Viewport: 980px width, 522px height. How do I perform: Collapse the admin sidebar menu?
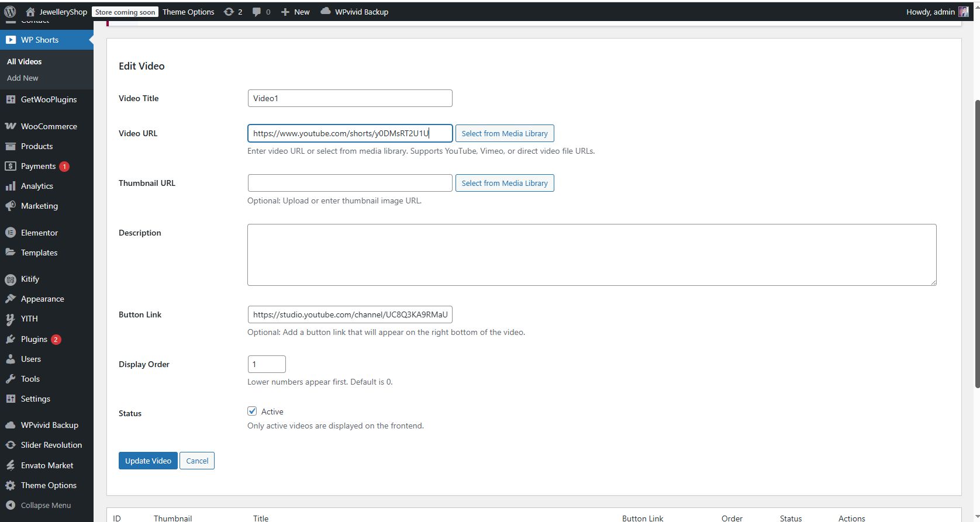[46, 505]
